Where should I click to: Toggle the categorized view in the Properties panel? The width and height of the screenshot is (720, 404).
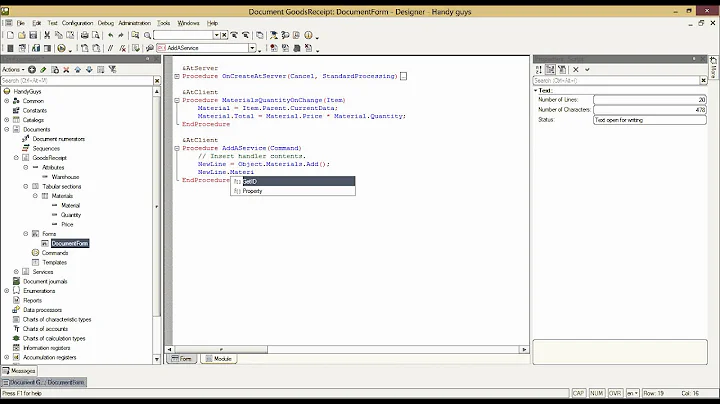pos(550,69)
